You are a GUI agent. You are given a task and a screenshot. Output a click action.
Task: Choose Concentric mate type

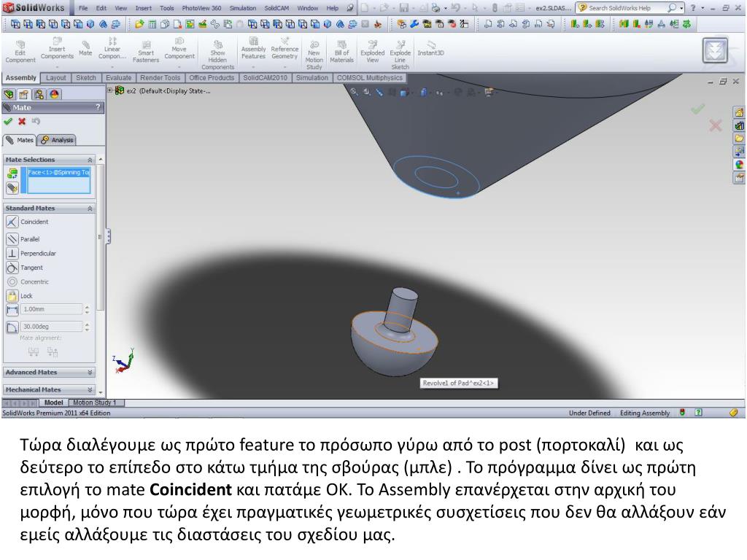coord(12,282)
